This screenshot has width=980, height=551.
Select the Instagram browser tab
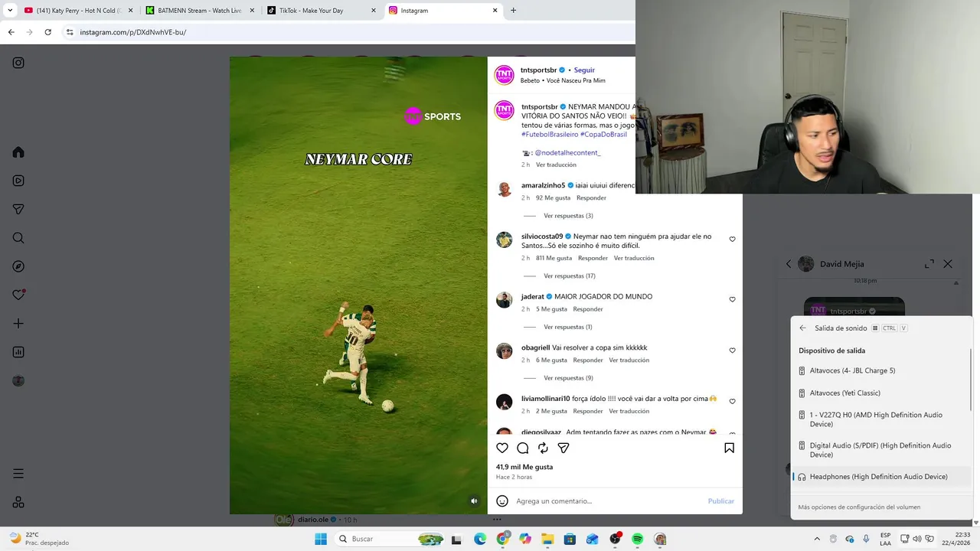click(x=444, y=11)
